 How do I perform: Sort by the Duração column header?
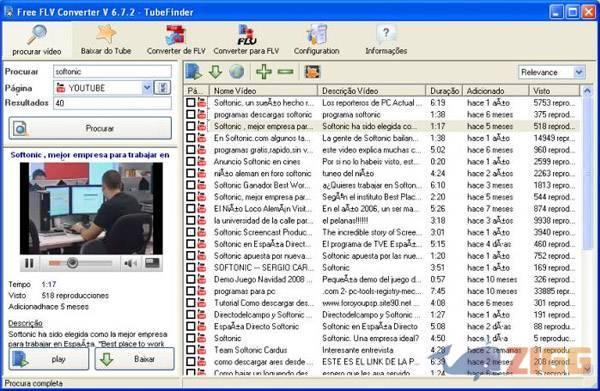(x=444, y=91)
